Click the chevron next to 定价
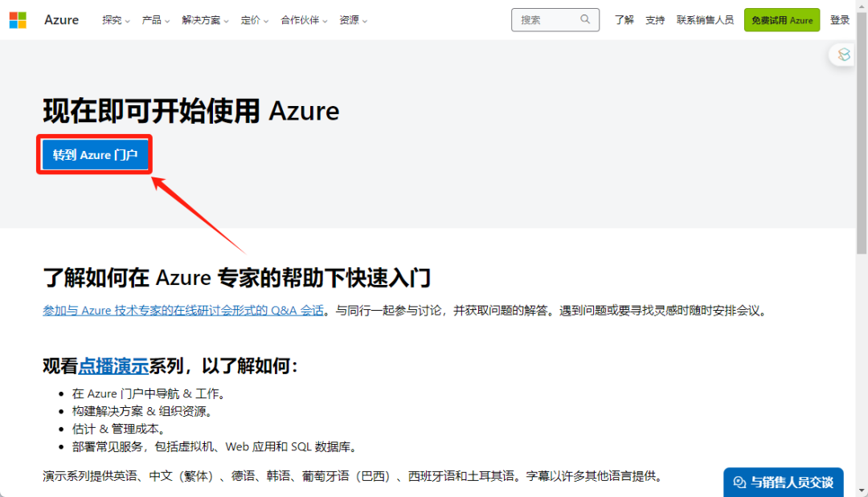868x497 pixels. click(x=265, y=21)
